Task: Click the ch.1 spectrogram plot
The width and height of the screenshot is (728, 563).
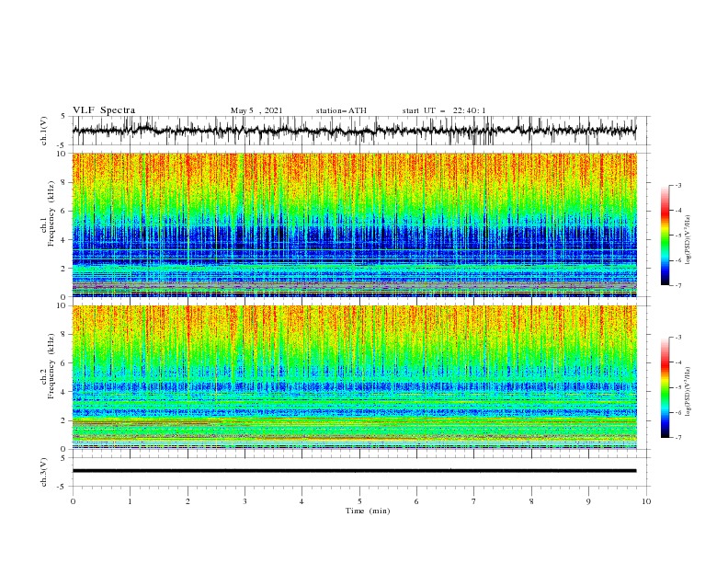Action: 354,224
